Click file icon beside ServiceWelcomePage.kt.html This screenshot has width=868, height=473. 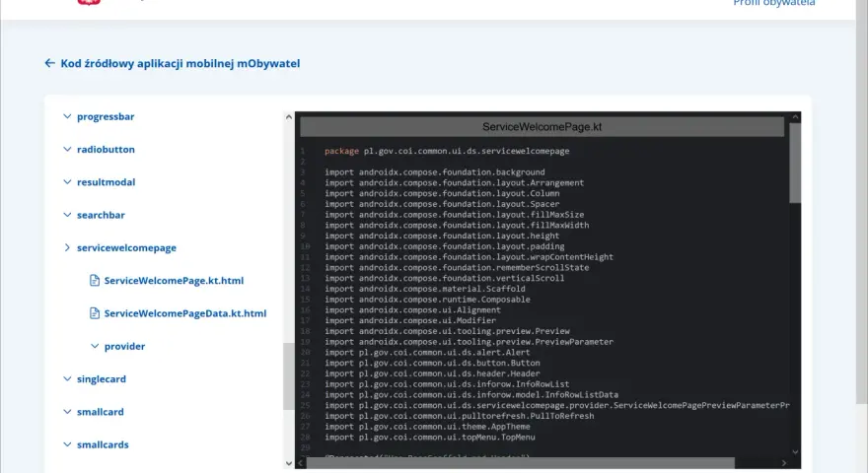[x=95, y=281]
